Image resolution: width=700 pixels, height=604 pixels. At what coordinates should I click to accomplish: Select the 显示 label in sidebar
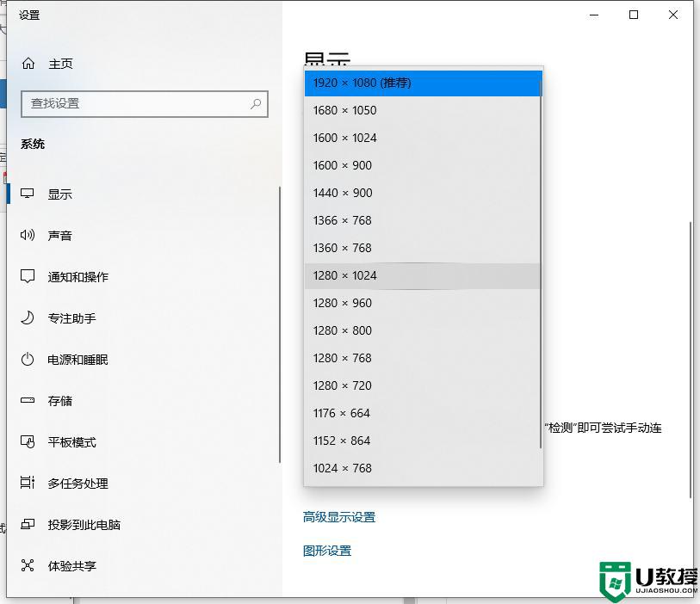coord(59,194)
